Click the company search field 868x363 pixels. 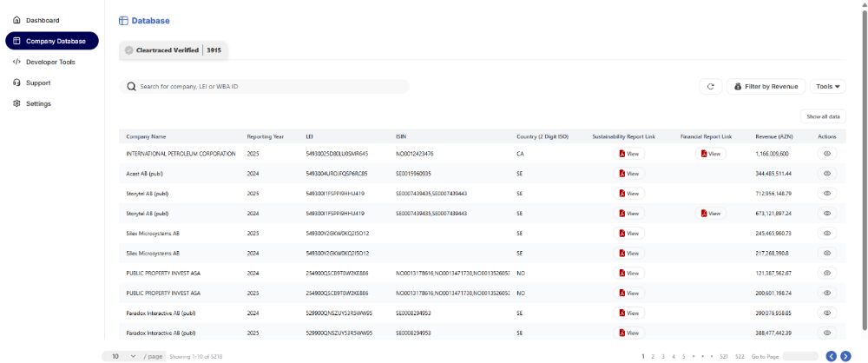click(x=264, y=87)
